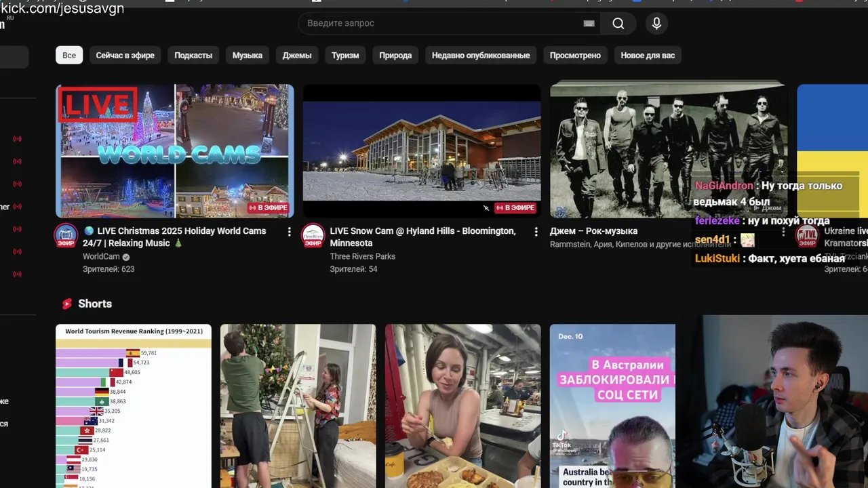Click 'Зрителей: 54' viewer count
The width and height of the screenshot is (868, 488).
coord(353,269)
